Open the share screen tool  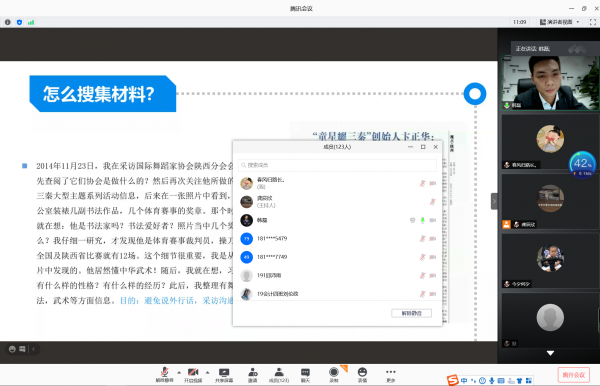(224, 375)
